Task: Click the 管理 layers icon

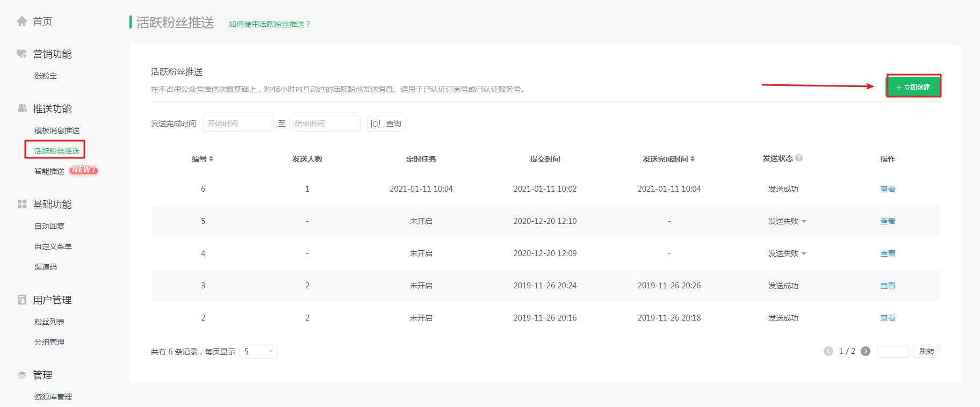Action: pos(22,375)
